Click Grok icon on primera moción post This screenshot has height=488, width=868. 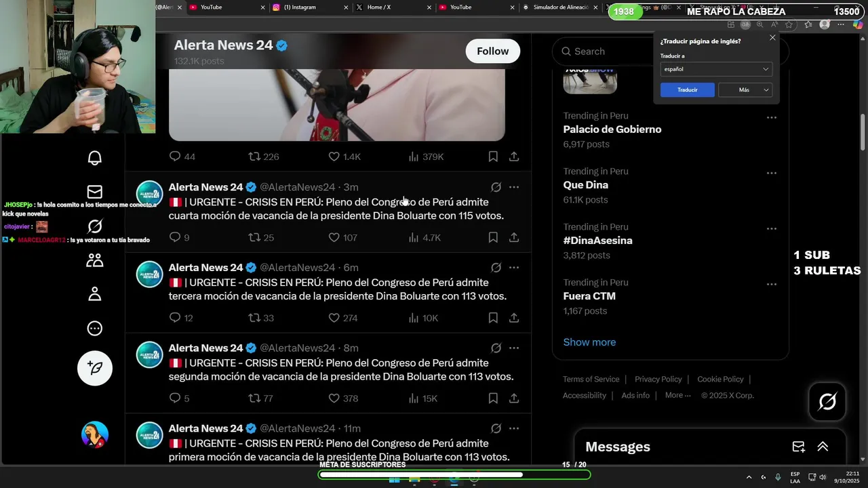pos(496,428)
